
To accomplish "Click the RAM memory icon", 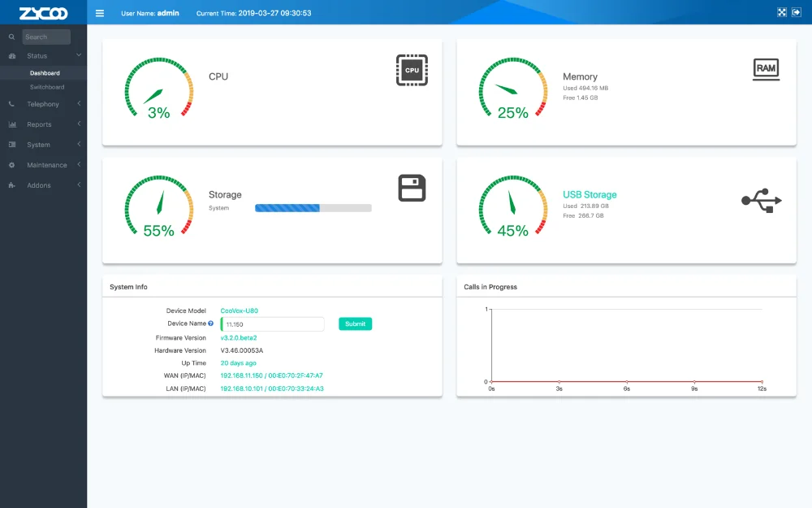I will (766, 69).
